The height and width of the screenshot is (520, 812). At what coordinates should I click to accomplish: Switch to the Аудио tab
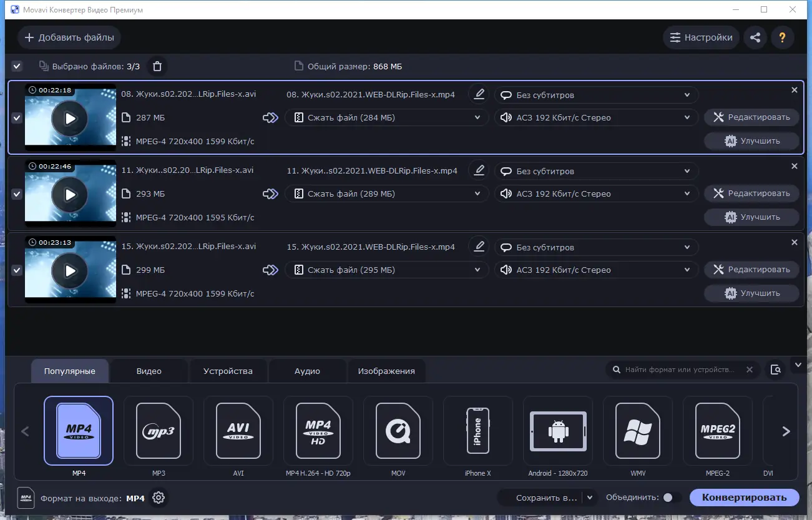[307, 371]
